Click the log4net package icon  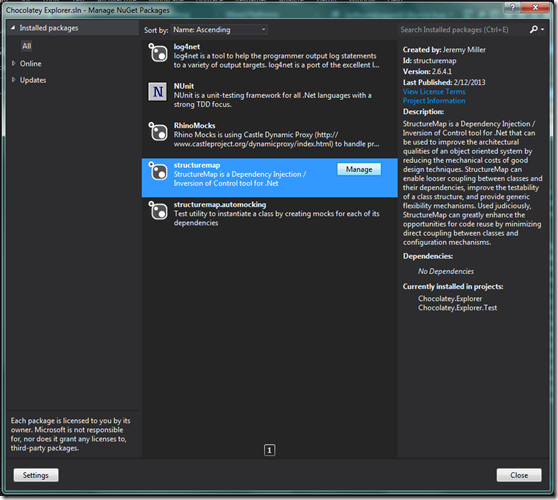[158, 53]
